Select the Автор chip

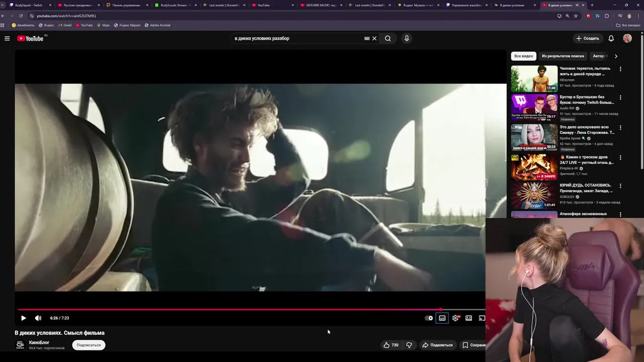[599, 56]
